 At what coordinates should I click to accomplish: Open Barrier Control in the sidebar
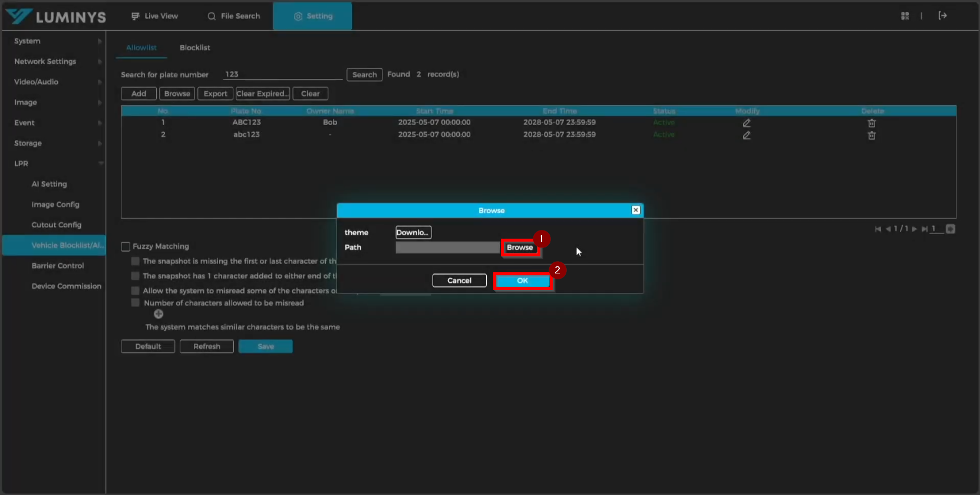pos(58,266)
